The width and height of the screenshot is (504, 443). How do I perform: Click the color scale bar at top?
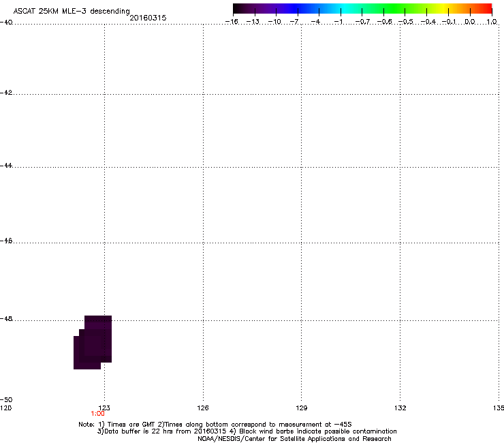pos(362,8)
